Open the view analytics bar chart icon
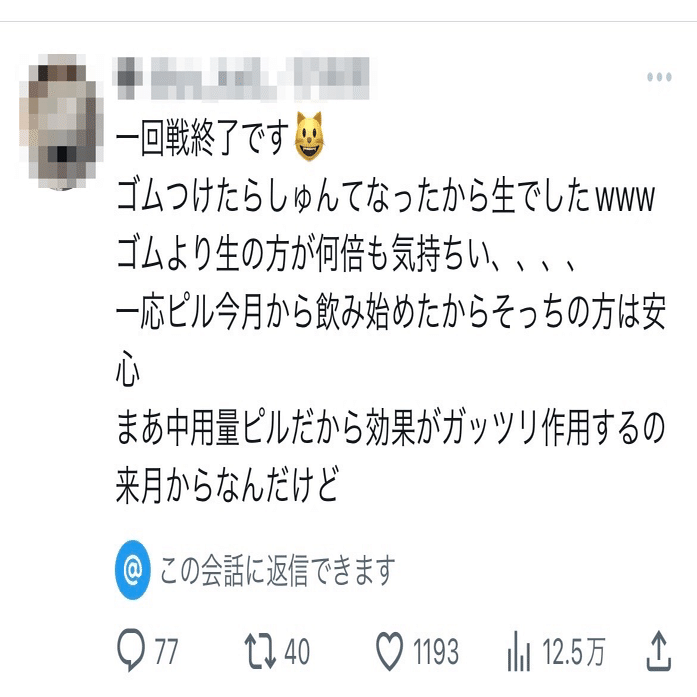697x697 pixels. [519, 651]
